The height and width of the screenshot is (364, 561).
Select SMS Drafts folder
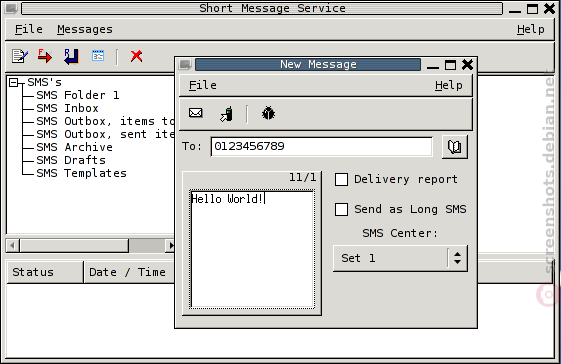pyautogui.click(x=71, y=160)
